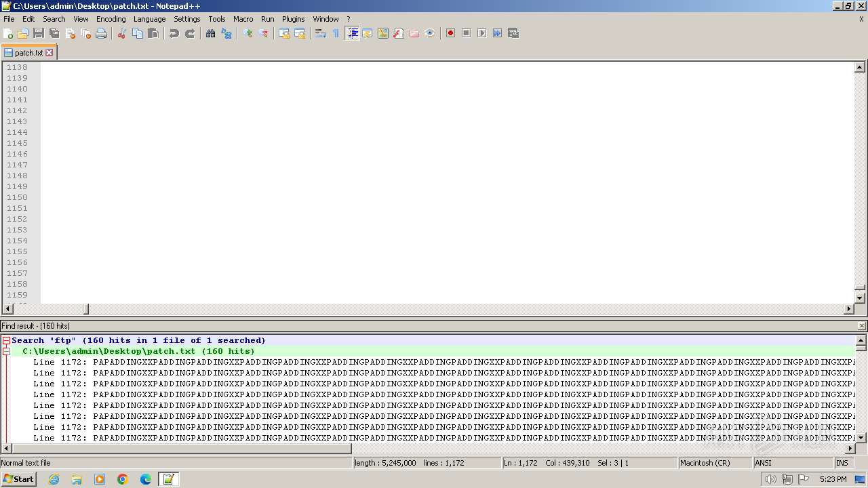Stop macro recording with Stop icon
868x488 pixels.
click(x=466, y=33)
